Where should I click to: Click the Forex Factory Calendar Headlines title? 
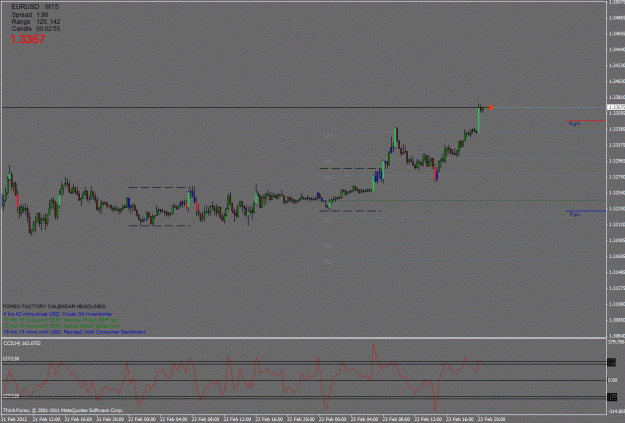click(x=54, y=307)
